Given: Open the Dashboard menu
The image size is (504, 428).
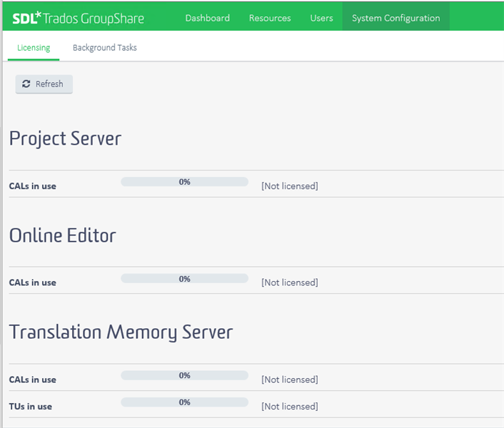Looking at the screenshot, I should [207, 18].
